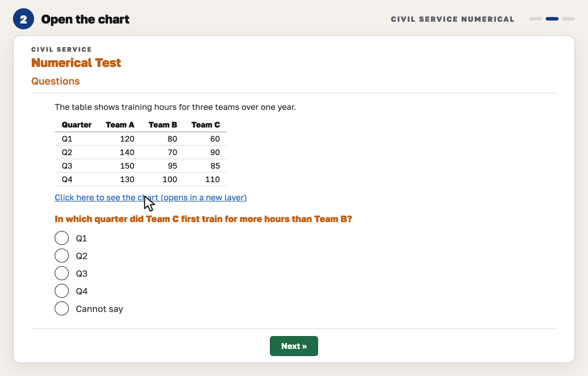
Task: Click the Team A value 150 in row Q3
Action: pos(127,166)
